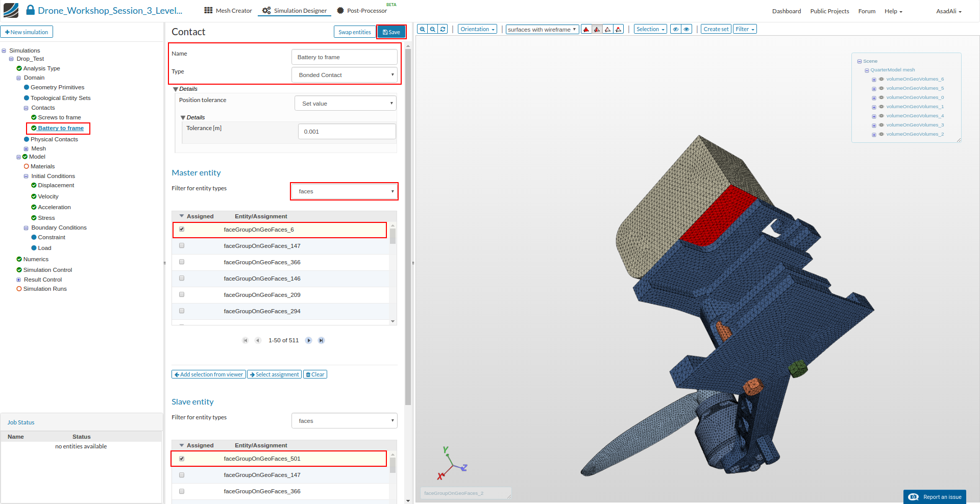Toggle visibility of volumeOnGeoVolumes_0
Screen dimensions: 980x504
click(881, 97)
